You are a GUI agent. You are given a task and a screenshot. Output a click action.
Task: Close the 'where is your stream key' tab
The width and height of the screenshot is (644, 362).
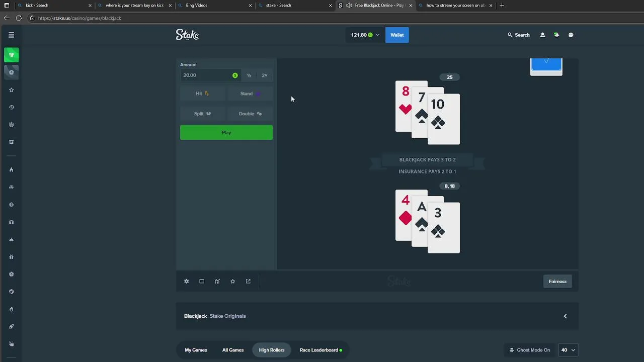(x=170, y=6)
